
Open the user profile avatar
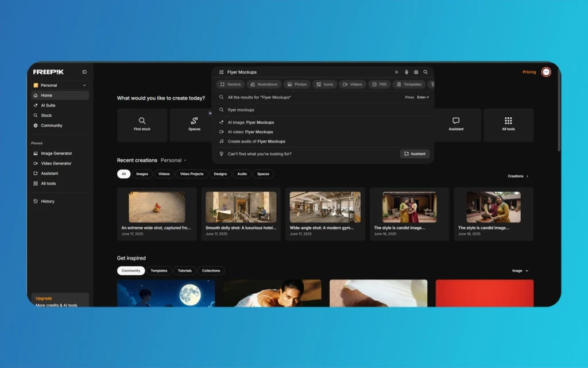(x=546, y=72)
